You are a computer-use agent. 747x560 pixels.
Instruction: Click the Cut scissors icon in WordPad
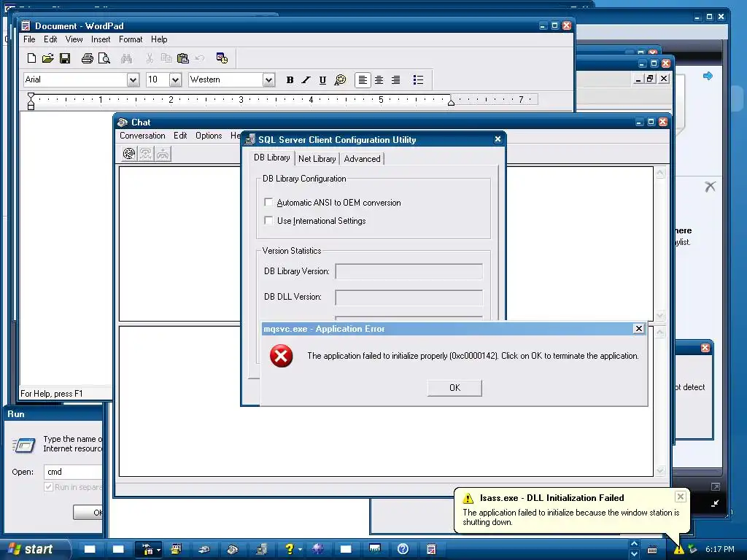pyautogui.click(x=150, y=58)
